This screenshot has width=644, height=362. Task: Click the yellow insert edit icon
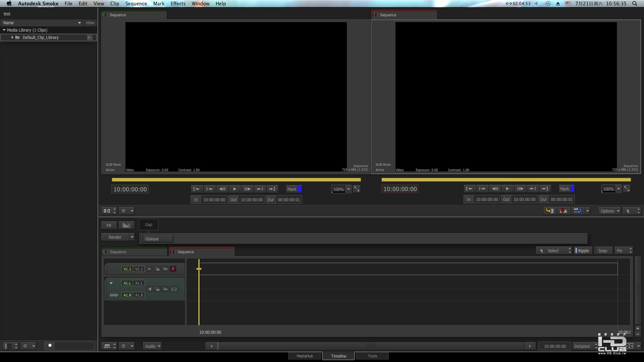click(550, 211)
